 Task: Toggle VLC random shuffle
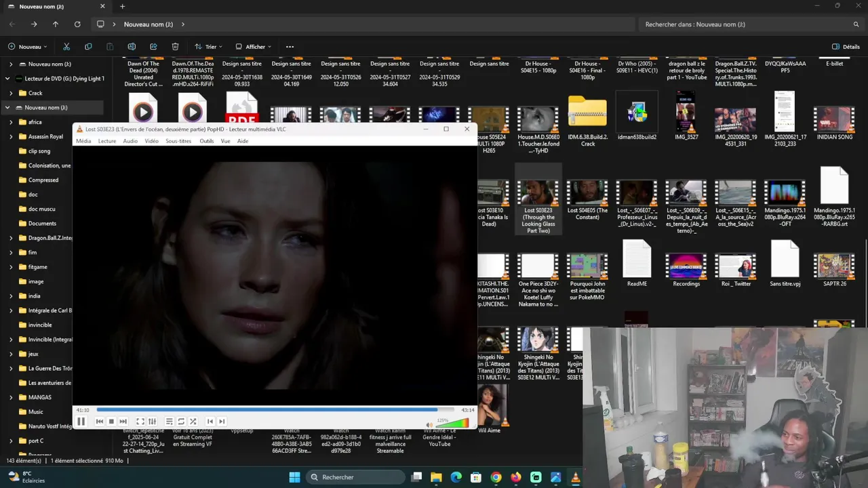(193, 422)
